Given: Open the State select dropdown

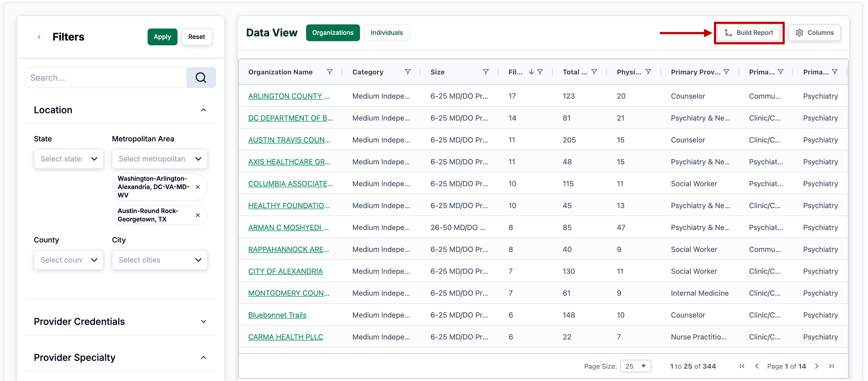Looking at the screenshot, I should 69,159.
